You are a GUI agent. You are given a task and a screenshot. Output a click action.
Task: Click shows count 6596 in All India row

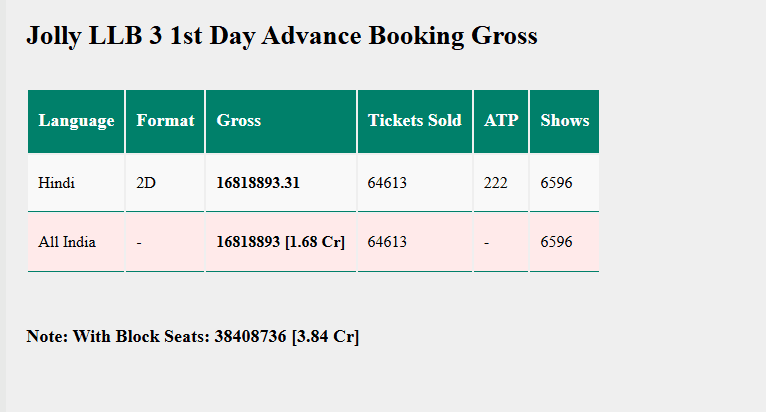(x=556, y=242)
